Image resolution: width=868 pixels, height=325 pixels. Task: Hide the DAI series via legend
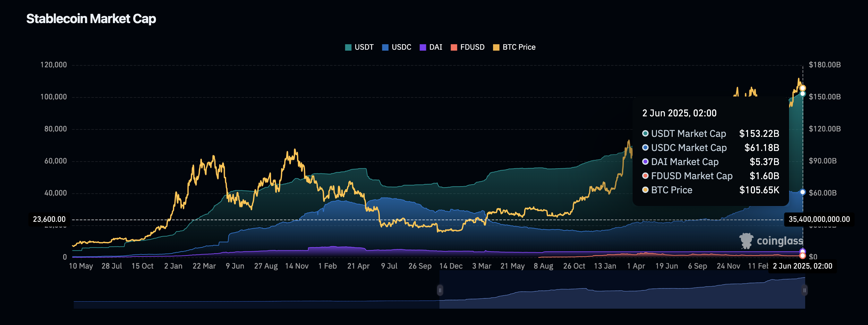point(430,47)
